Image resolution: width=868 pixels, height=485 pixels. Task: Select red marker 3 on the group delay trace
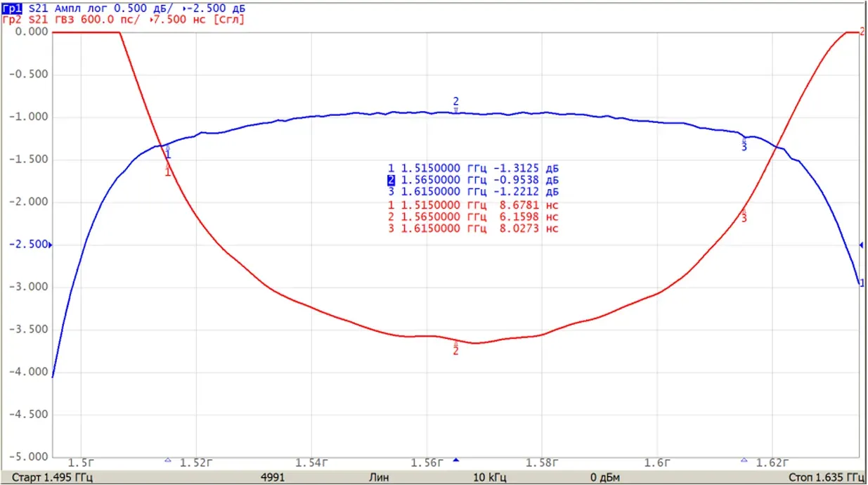click(x=744, y=216)
